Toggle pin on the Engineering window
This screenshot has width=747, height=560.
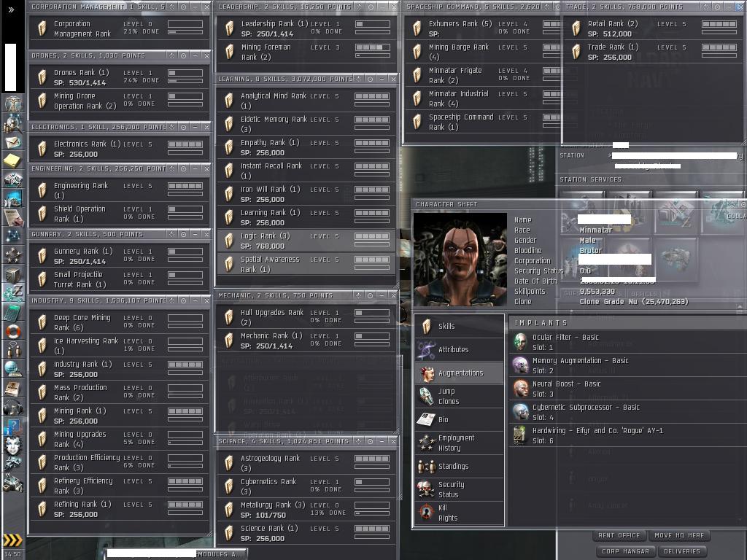[x=183, y=168]
